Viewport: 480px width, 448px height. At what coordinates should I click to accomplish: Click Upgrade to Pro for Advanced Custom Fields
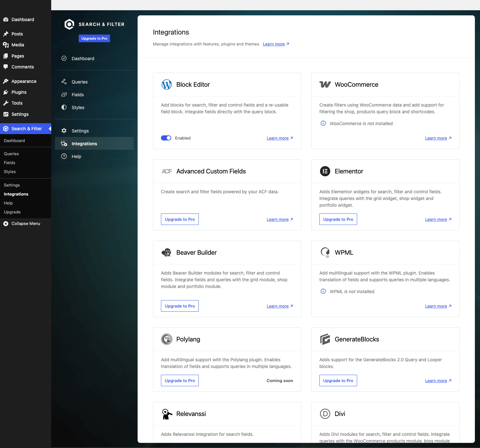[x=180, y=219]
